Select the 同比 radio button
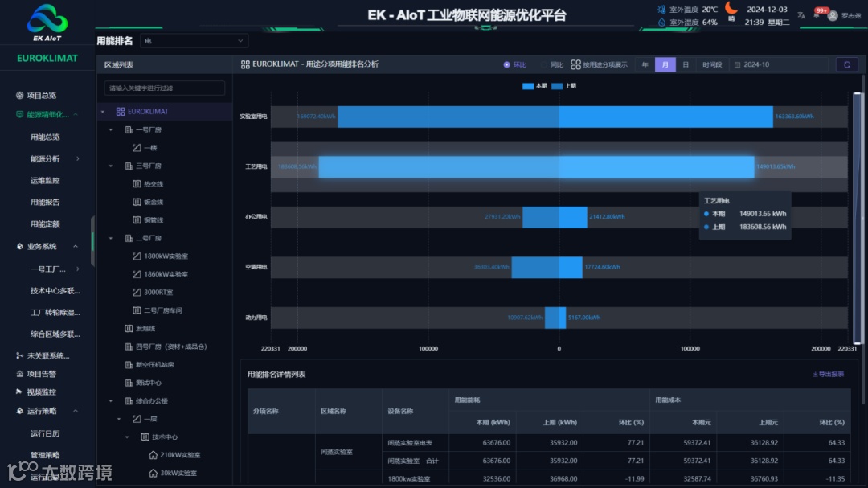Viewport: 868px width, 488px height. (543, 65)
